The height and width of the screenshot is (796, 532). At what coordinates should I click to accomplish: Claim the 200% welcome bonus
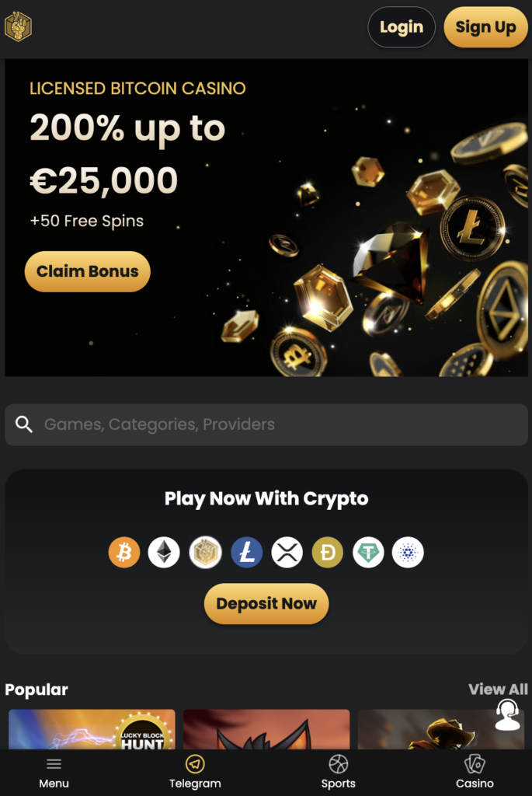pyautogui.click(x=88, y=271)
